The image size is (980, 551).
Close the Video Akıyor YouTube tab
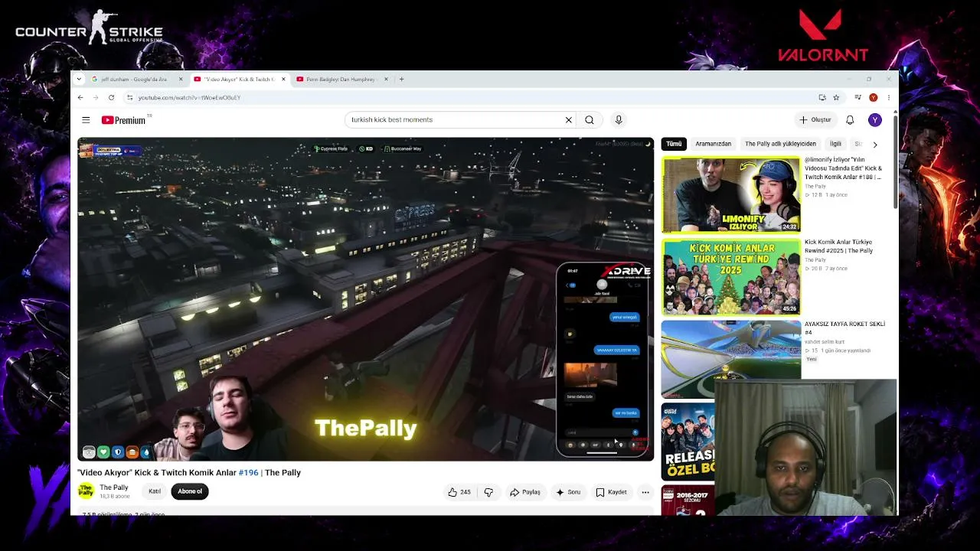[283, 79]
